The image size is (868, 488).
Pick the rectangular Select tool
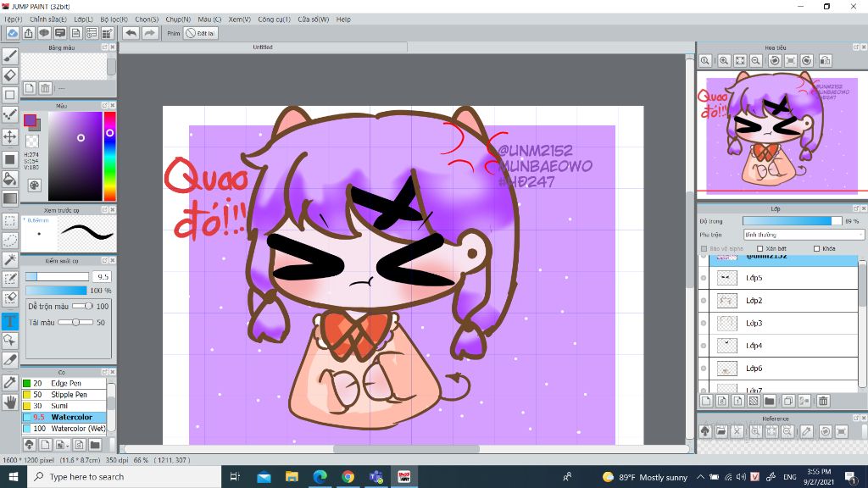tap(10, 221)
